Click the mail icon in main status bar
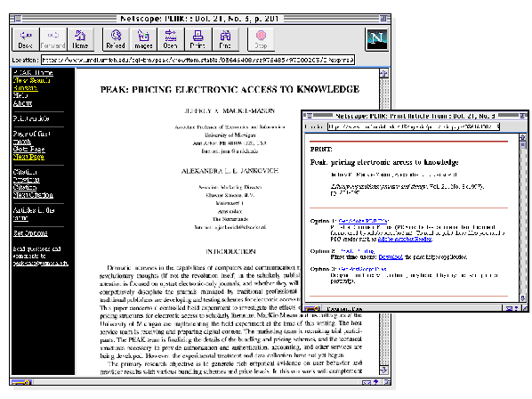 pyautogui.click(x=367, y=382)
